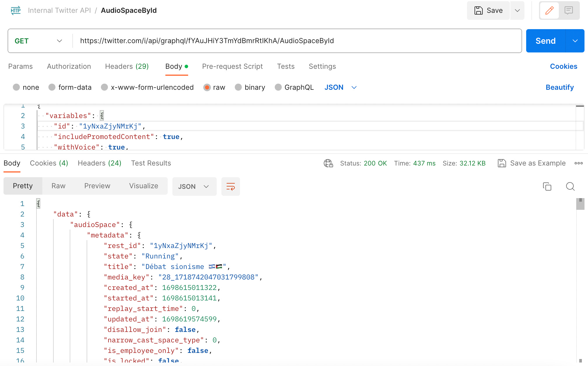The width and height of the screenshot is (588, 366).
Task: Select the form-data body option
Action: (52, 87)
